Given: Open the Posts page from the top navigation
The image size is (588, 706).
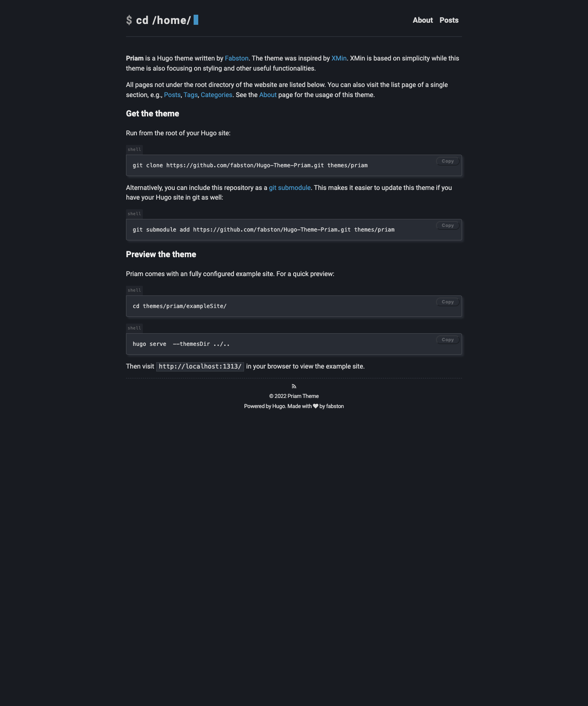Looking at the screenshot, I should tap(449, 20).
